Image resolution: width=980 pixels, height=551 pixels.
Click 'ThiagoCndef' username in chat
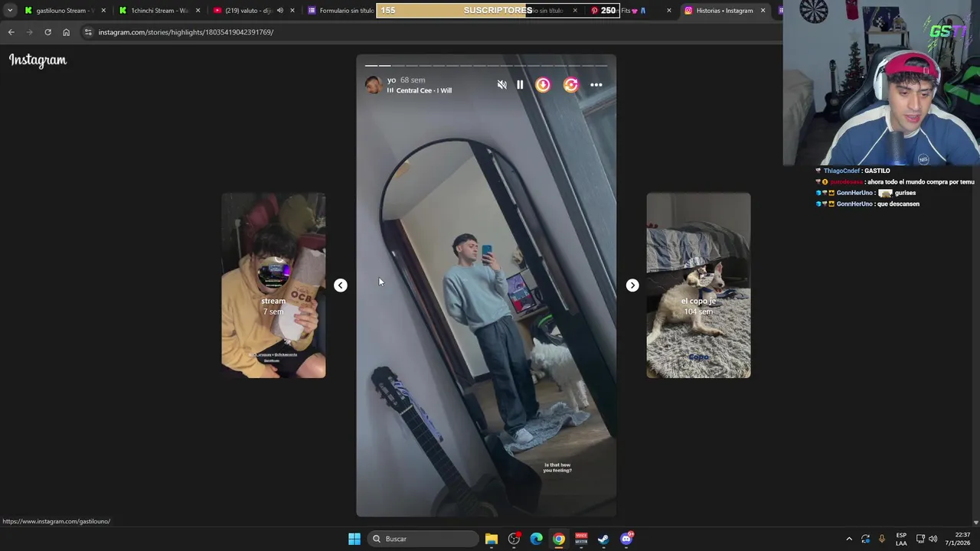(x=841, y=171)
